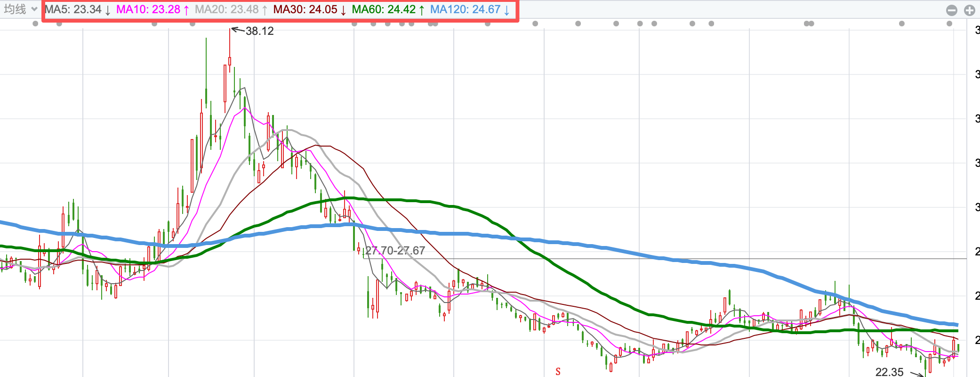Toggle the gray MA20: 23.48 legend label
The height and width of the screenshot is (377, 980).
pyautogui.click(x=226, y=10)
